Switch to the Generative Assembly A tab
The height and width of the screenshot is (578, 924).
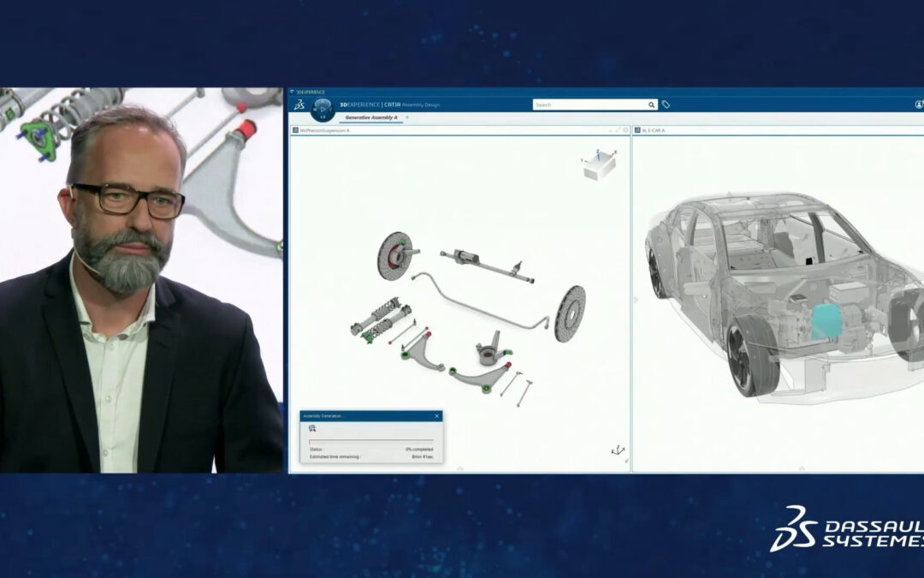click(x=370, y=118)
